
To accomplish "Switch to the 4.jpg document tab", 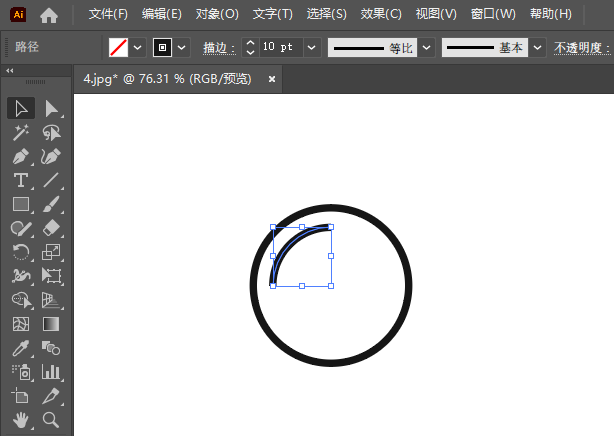I will point(167,79).
